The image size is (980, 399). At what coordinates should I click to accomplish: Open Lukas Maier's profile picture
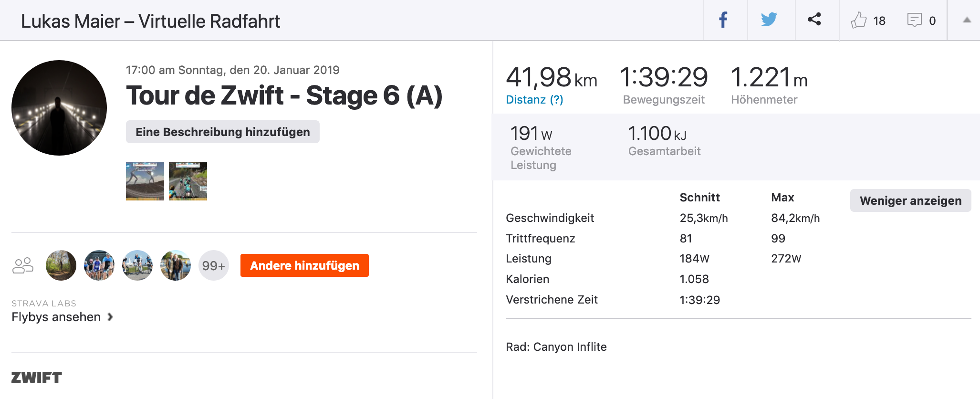(59, 108)
